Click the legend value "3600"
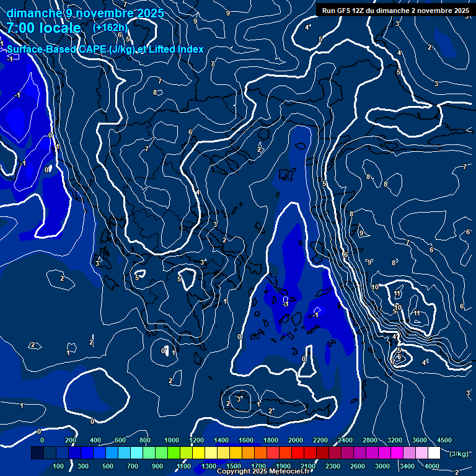This screenshot has width=476, height=476. point(420,440)
